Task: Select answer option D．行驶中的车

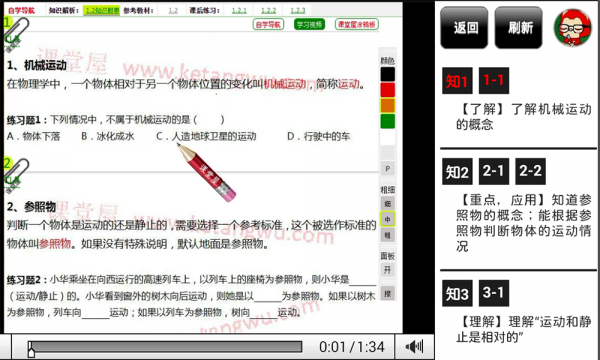Action: point(318,136)
